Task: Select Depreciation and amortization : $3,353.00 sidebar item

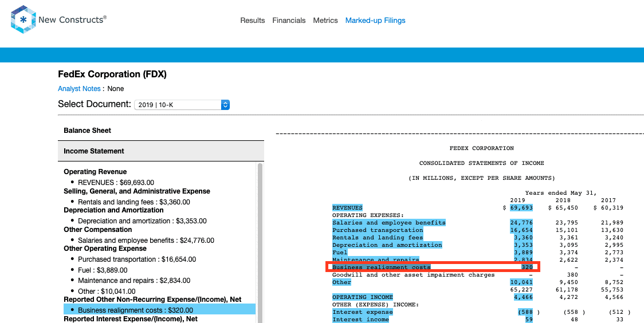Action: [x=142, y=221]
